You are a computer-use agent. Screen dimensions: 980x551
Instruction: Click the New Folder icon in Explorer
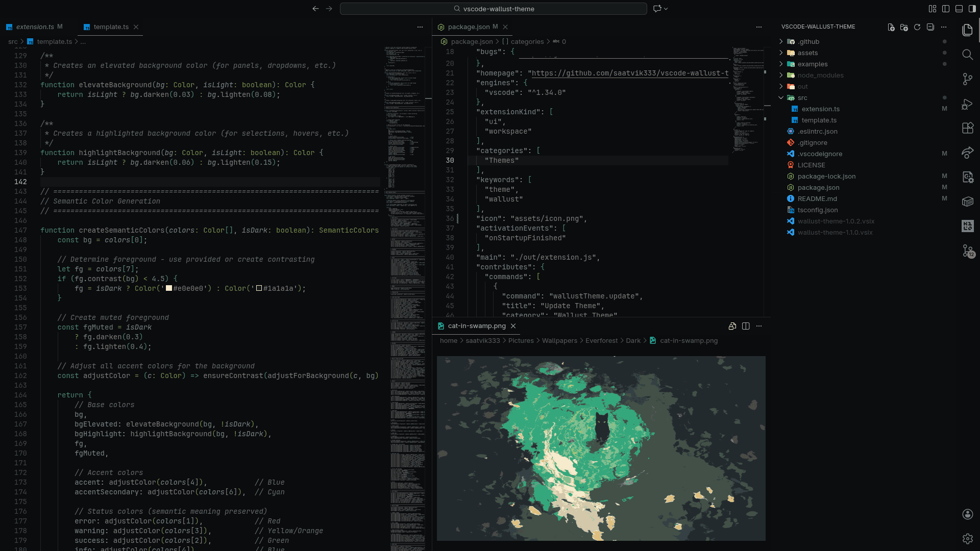[904, 28]
